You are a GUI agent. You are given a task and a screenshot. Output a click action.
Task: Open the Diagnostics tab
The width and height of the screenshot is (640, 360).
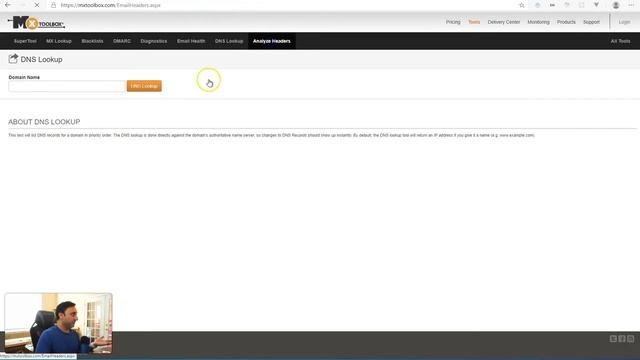pos(153,41)
